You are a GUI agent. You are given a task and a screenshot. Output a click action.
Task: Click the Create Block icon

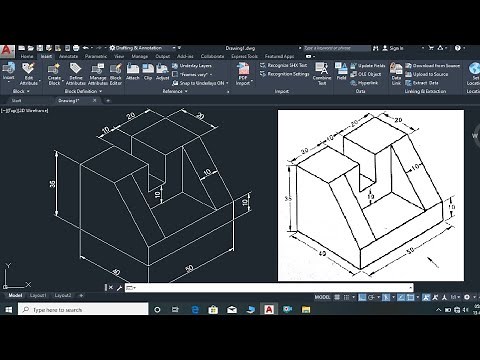[x=54, y=68]
